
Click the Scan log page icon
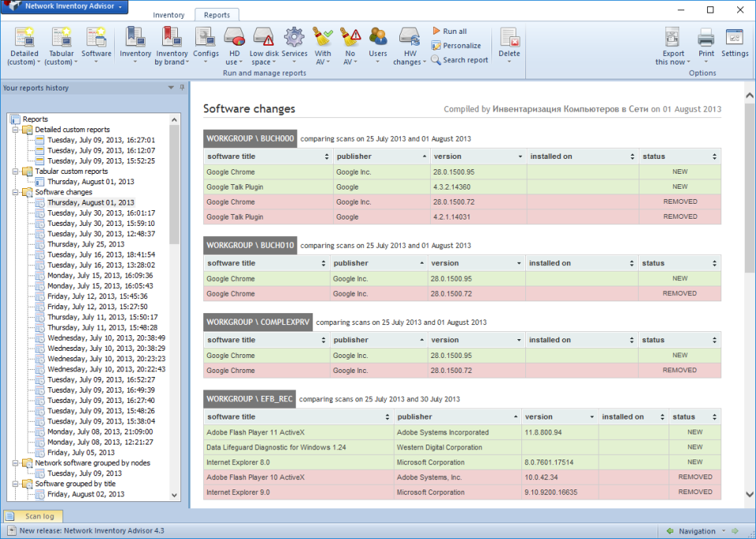tap(9, 516)
